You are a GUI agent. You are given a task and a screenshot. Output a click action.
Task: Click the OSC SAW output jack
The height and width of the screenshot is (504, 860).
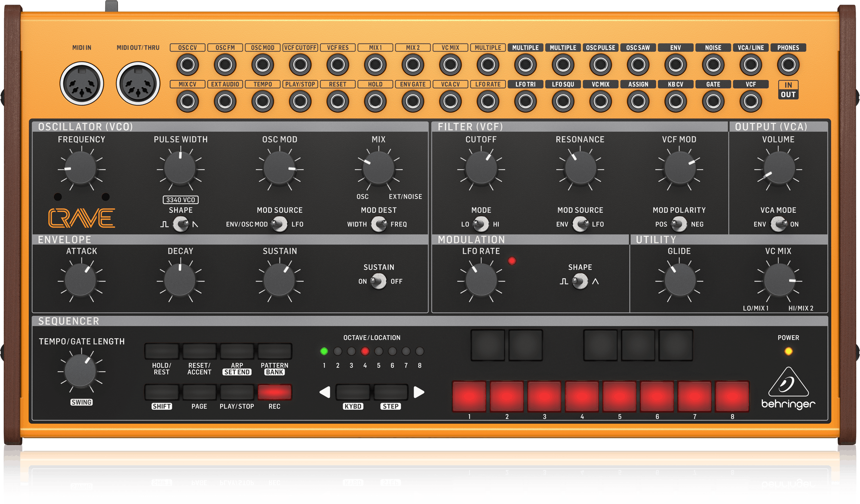click(x=638, y=65)
